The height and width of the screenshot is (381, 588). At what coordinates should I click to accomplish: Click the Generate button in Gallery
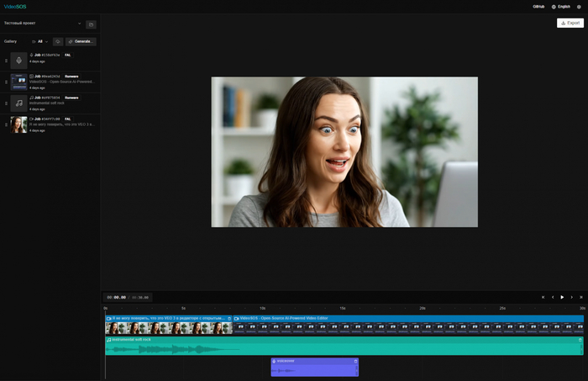[81, 41]
